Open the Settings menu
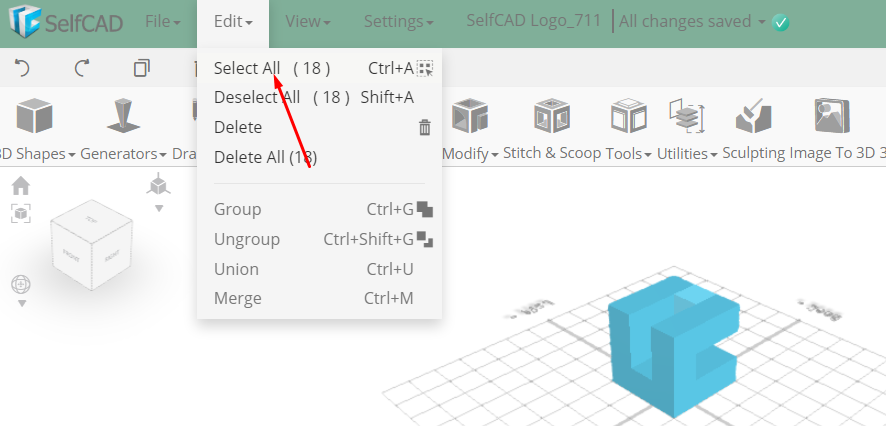This screenshot has height=426, width=886. [x=398, y=21]
